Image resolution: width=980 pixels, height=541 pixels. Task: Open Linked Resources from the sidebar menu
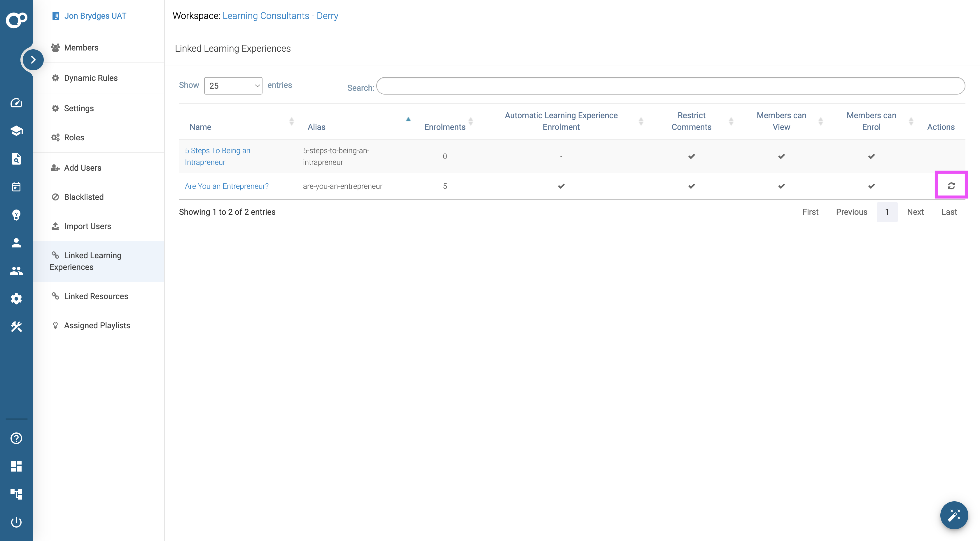pos(96,296)
